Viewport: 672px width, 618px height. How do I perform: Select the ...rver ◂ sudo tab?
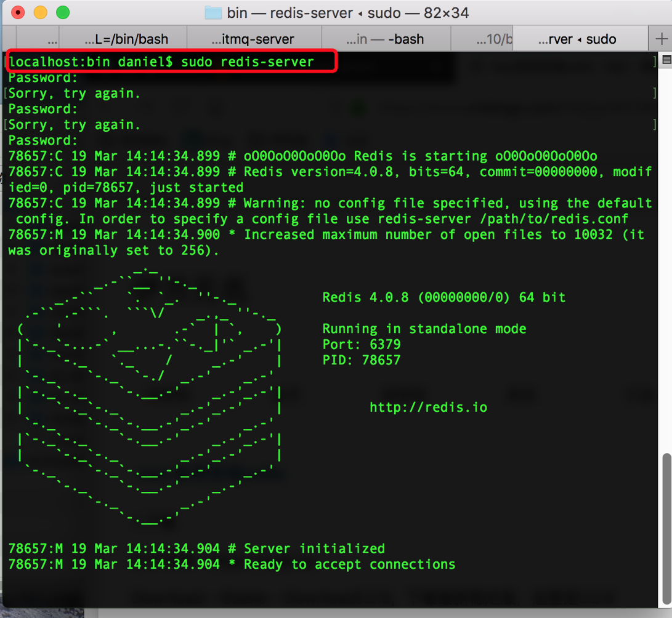tap(580, 39)
